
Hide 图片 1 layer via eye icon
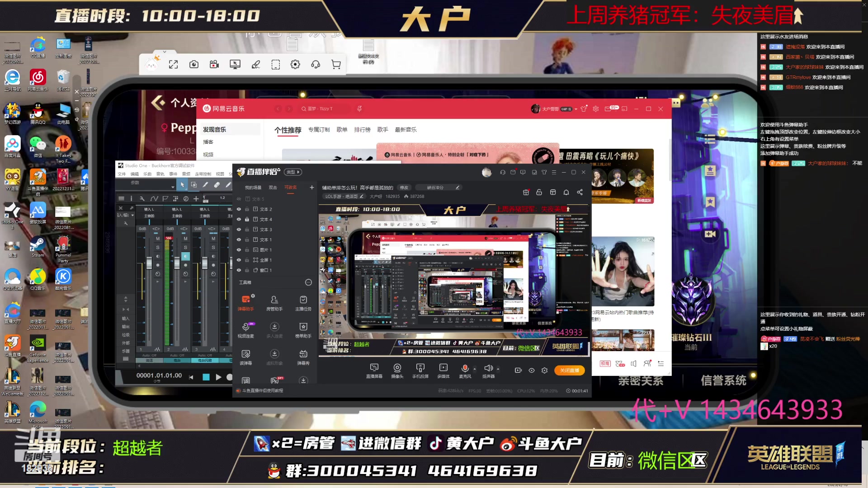[x=239, y=250]
